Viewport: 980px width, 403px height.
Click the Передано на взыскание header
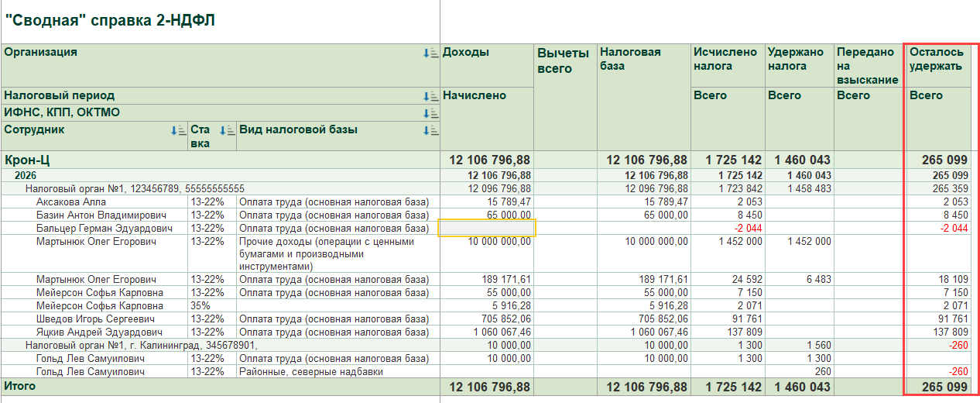[868, 66]
